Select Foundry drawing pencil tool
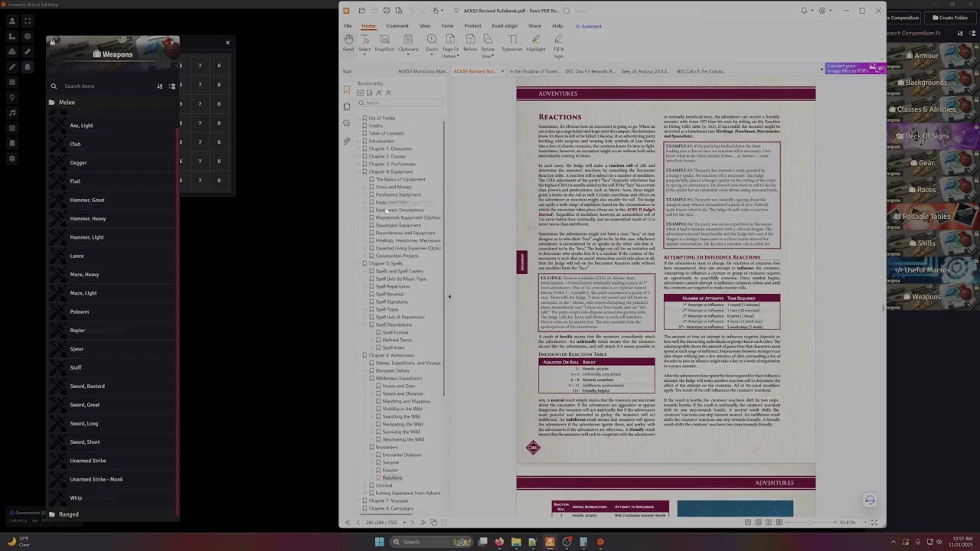This screenshot has height=551, width=980. point(12,67)
